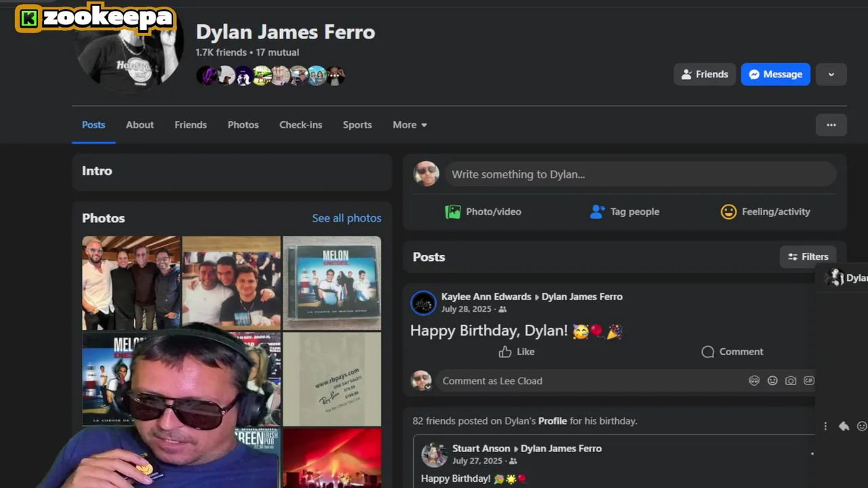
Task: Click the Dylan chat tab avatar
Action: (835, 277)
